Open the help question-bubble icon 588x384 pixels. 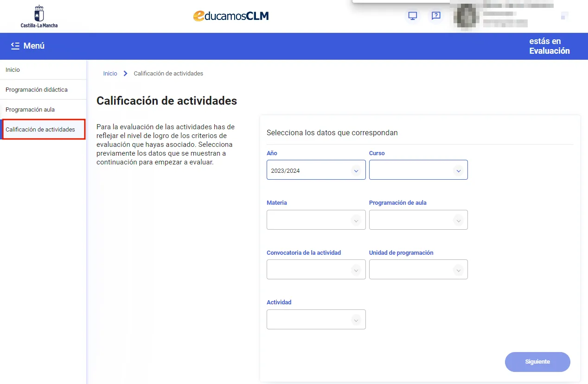pos(435,16)
